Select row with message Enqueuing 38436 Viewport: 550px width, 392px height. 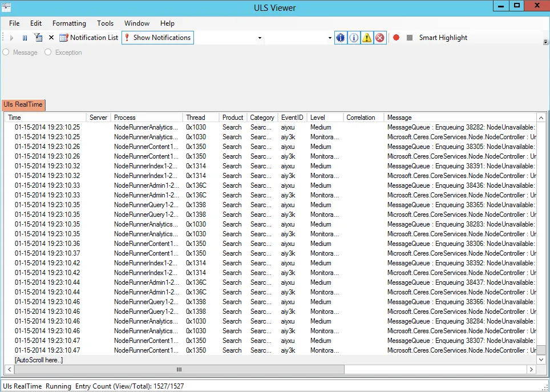[x=270, y=185]
